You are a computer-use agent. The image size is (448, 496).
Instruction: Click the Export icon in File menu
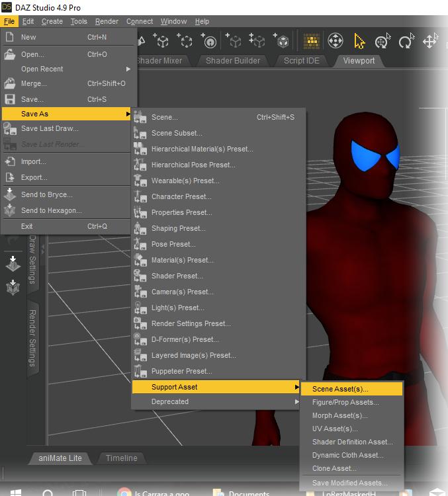click(9, 177)
